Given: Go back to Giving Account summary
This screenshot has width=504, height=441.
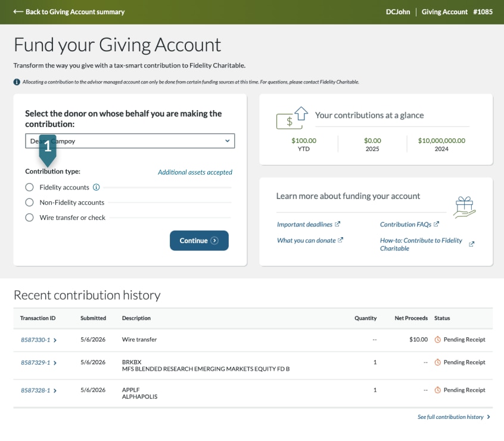Looking at the screenshot, I should pos(69,12).
